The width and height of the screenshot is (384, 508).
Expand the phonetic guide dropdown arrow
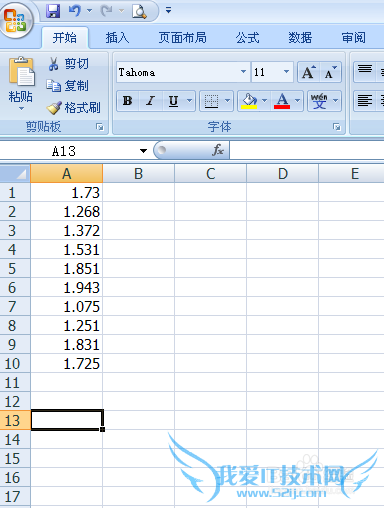(x=336, y=101)
